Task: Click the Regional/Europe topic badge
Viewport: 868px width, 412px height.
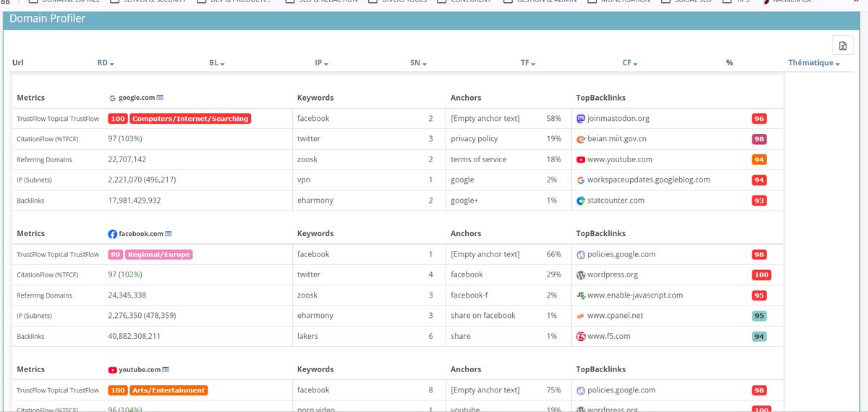Action: point(159,255)
